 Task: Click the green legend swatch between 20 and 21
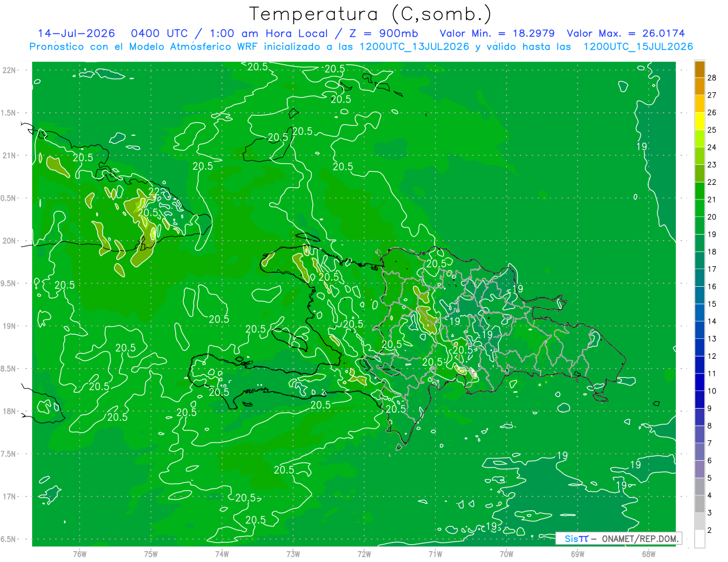point(699,208)
